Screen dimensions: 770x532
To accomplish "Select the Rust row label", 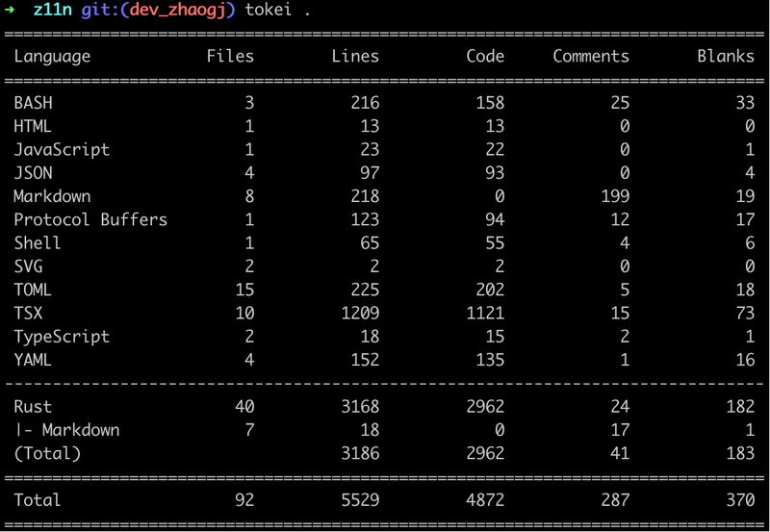I will (x=33, y=406).
